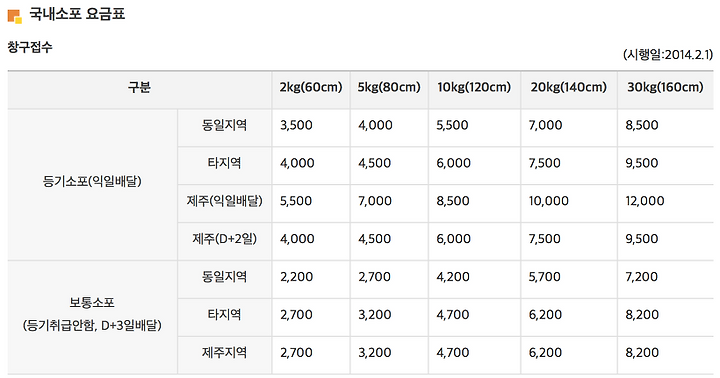Select the 10kg(120cm) column header

point(474,87)
